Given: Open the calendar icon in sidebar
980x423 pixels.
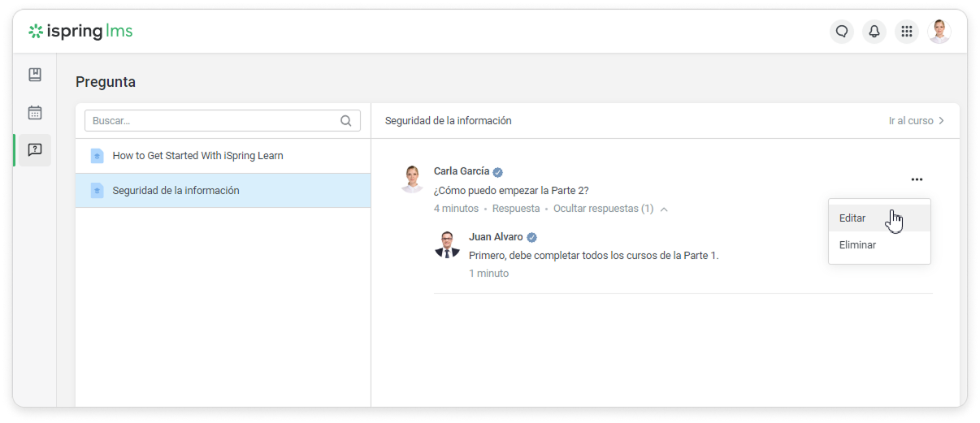Looking at the screenshot, I should click(x=35, y=113).
